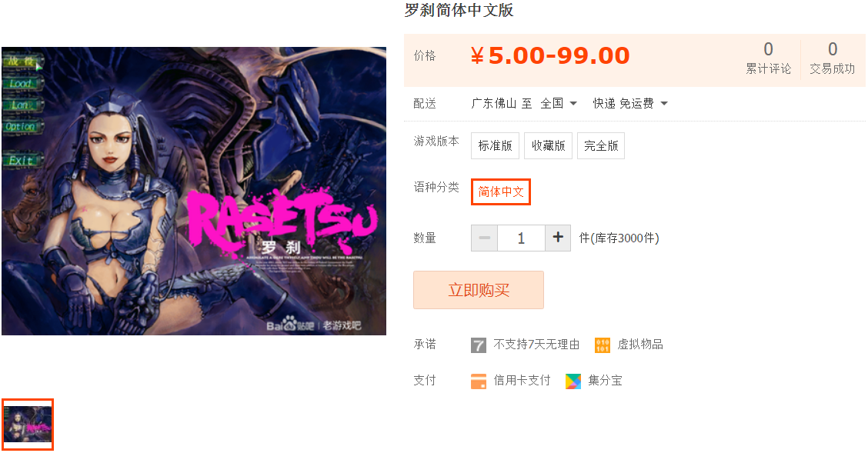The height and width of the screenshot is (453, 868).
Task: Click the 7-day no-return policy icon
Action: click(479, 345)
